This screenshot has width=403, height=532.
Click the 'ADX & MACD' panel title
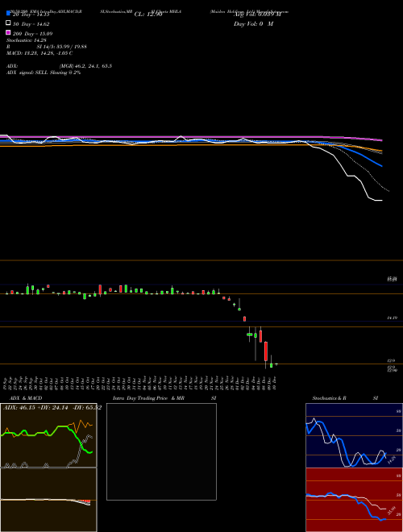26,398
